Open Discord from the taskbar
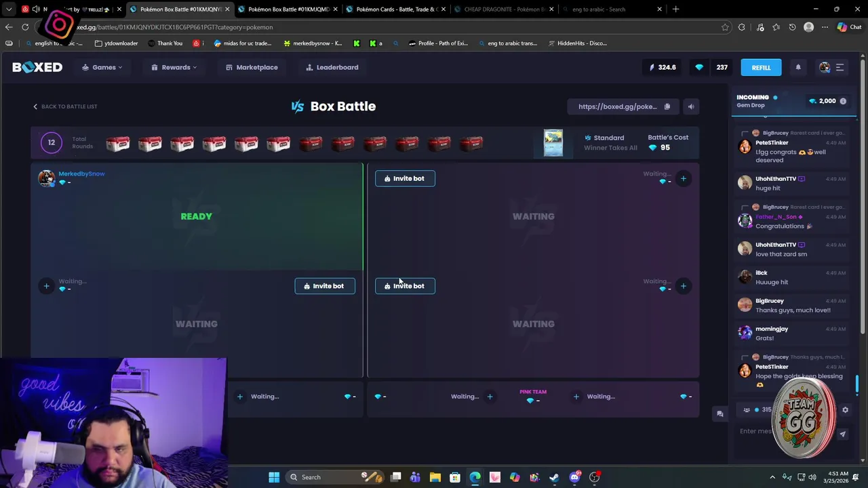868x488 pixels. coord(574,477)
